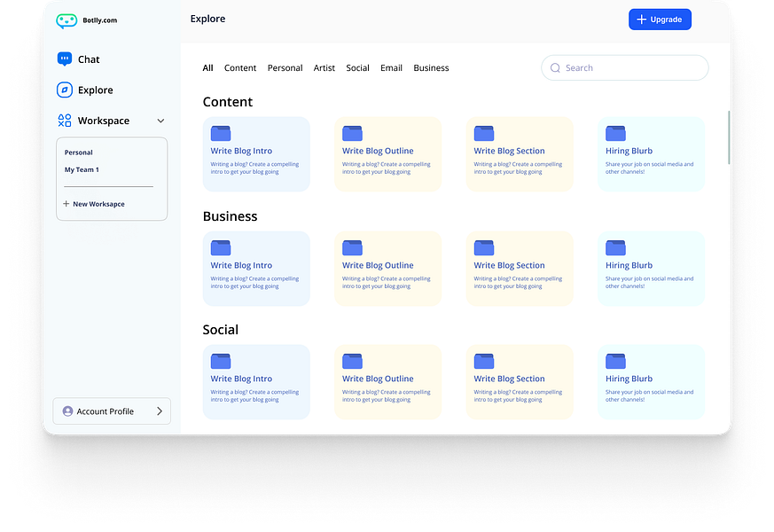Viewport: 774px width, 532px height.
Task: Open 'Write Blog Section' title in Content section
Action: [x=510, y=151]
